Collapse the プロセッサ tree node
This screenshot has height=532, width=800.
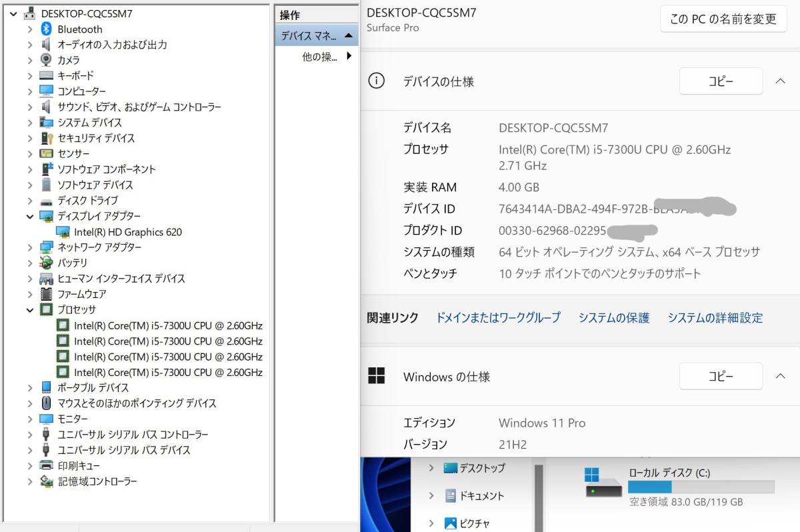pos(30,309)
